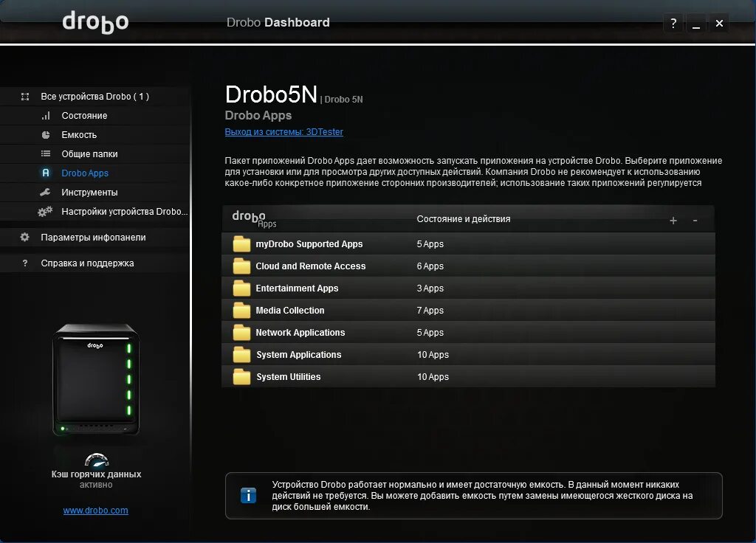Click the 'Кэш горячих данных' label
756x543 pixels.
pos(97,474)
